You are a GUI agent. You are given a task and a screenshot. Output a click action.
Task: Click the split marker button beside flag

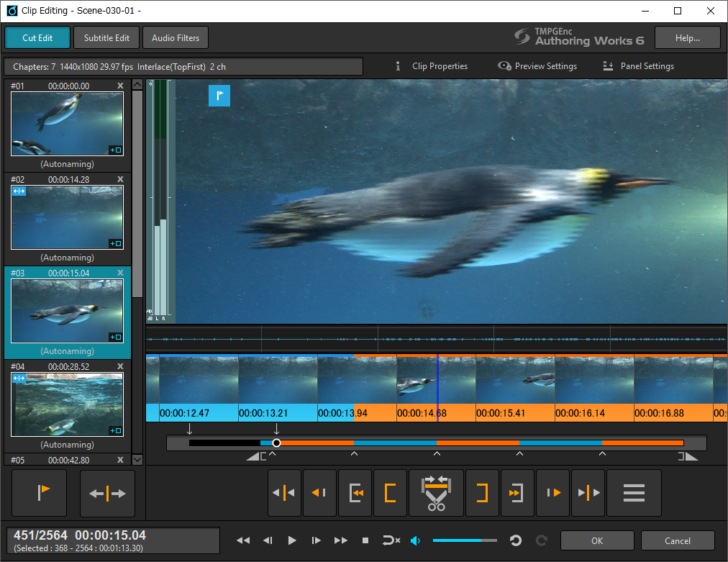107,494
